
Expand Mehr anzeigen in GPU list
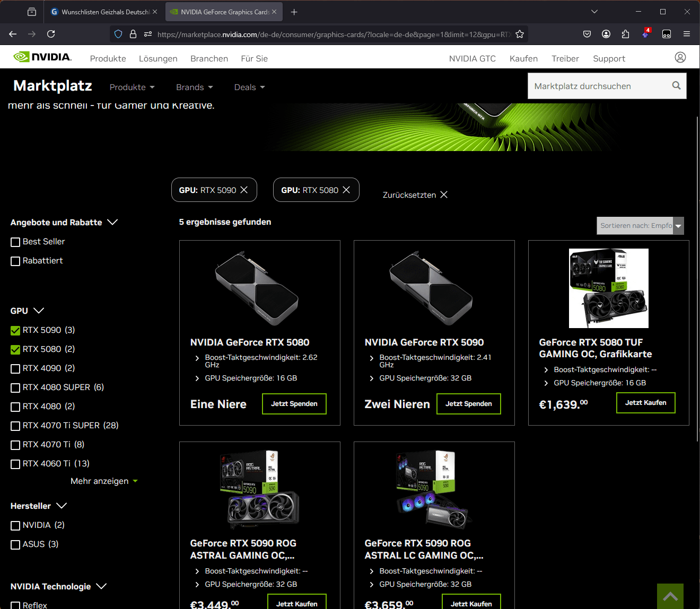point(104,481)
